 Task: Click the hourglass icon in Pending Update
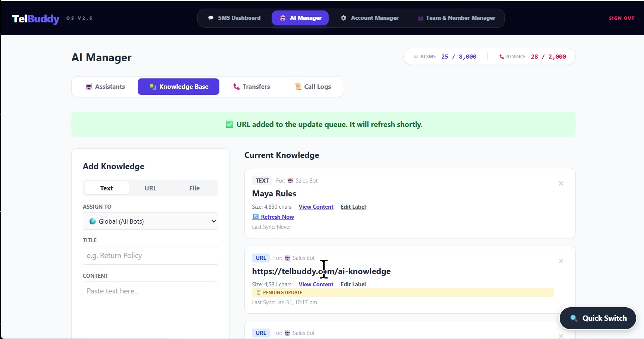(259, 293)
